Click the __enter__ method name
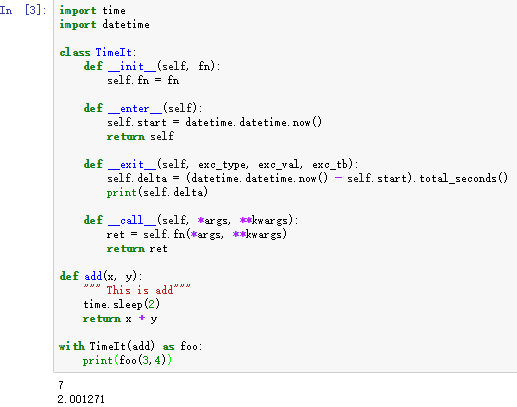 (x=135, y=108)
